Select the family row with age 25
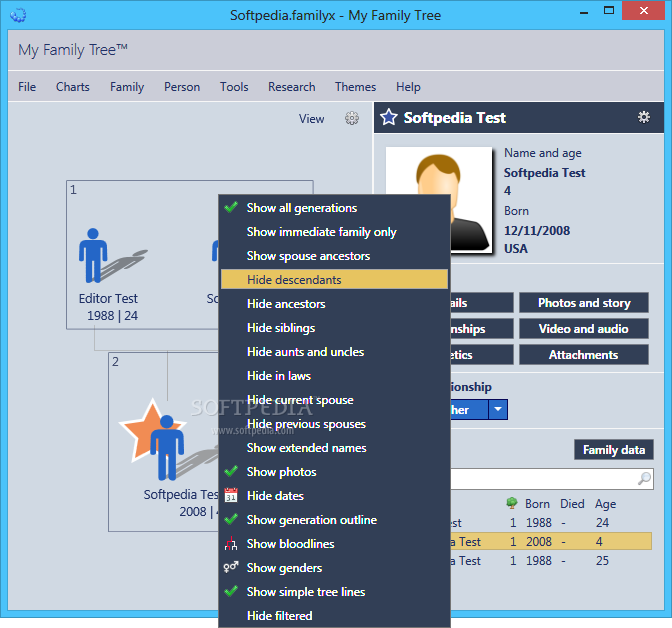Viewport: 672px width, 628px height. tap(551, 560)
